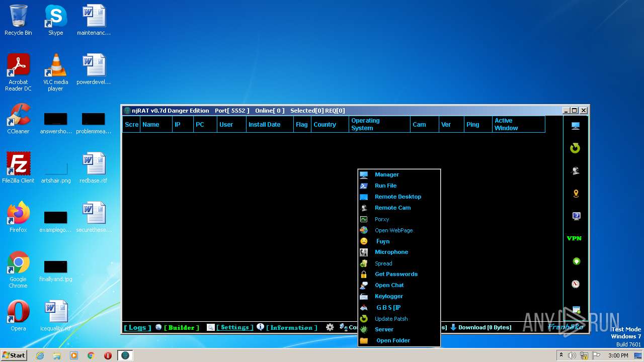Select the FileZilla Client desktop icon
Screen dimensions: 644x362
18,168
